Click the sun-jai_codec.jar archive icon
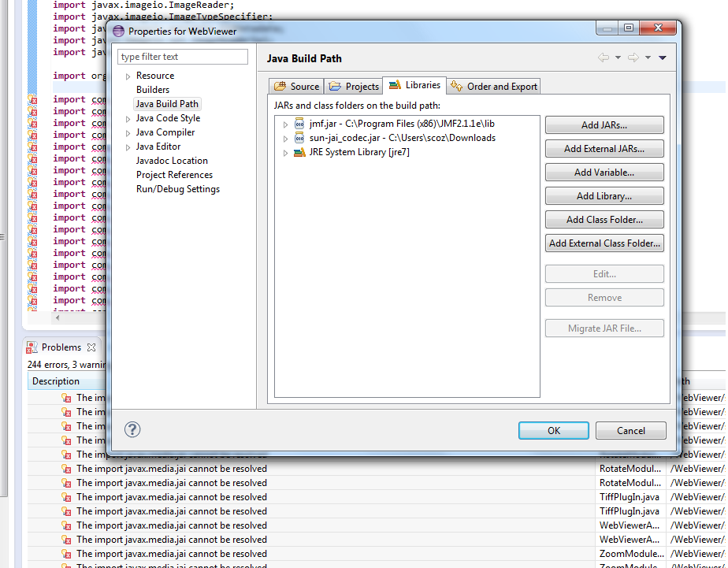The image size is (728, 568). (299, 138)
